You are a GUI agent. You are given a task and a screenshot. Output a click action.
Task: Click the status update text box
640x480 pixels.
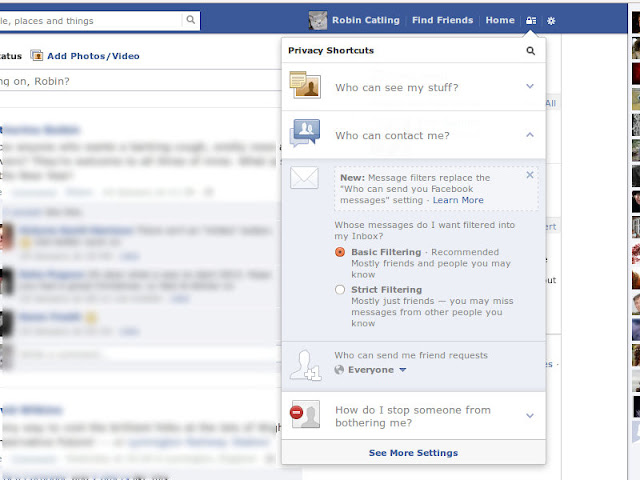[140, 81]
